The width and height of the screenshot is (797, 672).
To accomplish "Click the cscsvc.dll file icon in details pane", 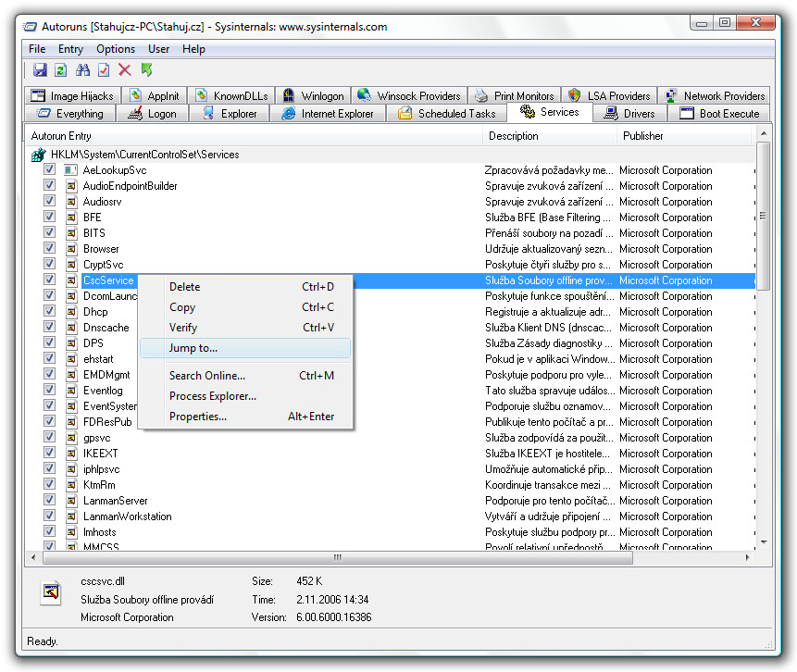I will coord(51,592).
